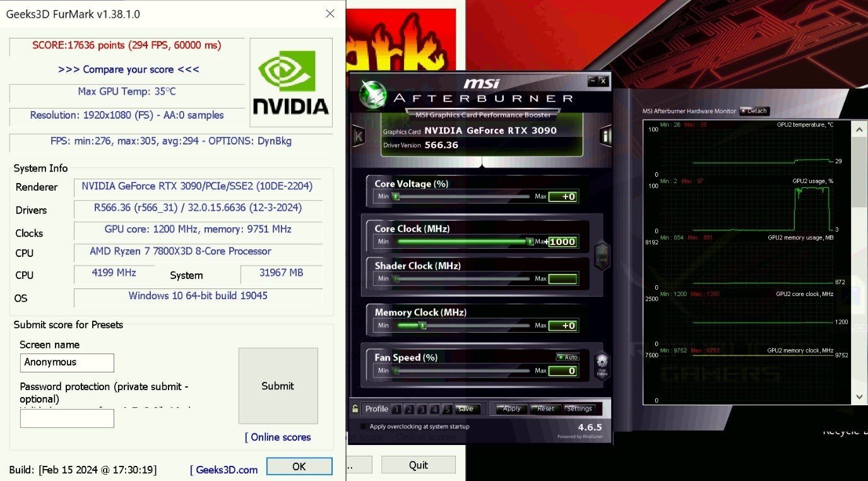The width and height of the screenshot is (868, 481).
Task: Click the Screen name input field
Action: (x=67, y=362)
